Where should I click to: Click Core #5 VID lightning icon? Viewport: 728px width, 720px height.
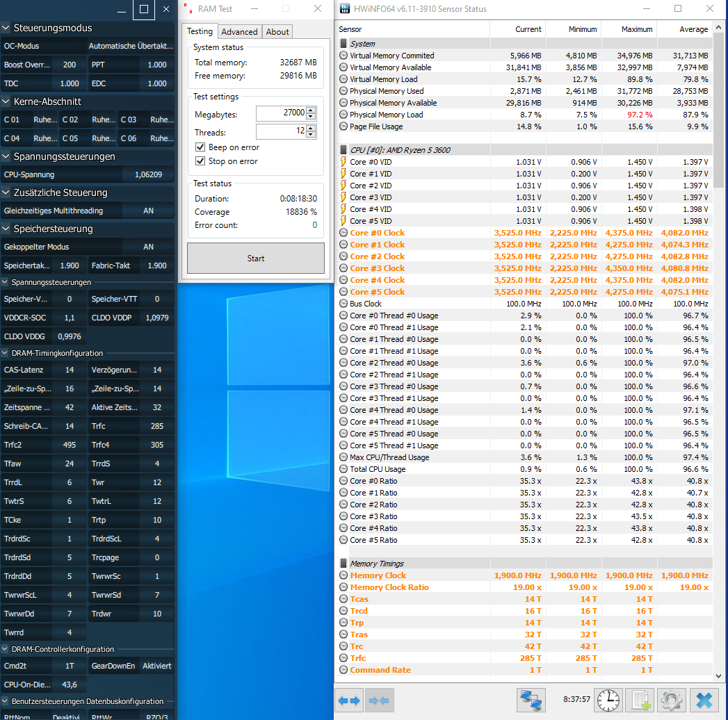coord(343,221)
